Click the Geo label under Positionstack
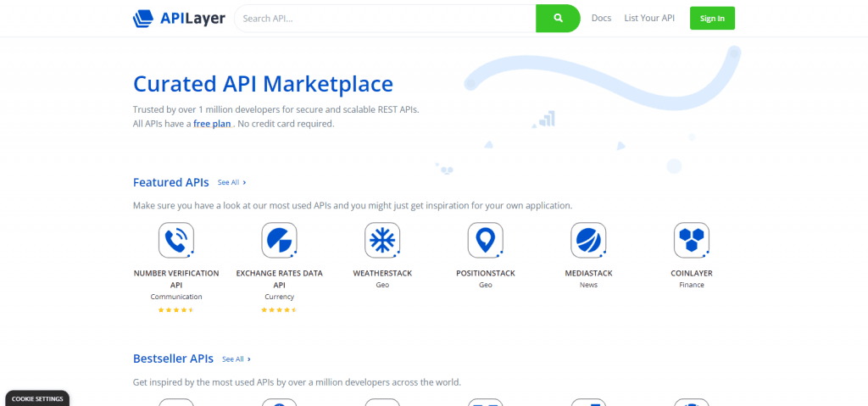This screenshot has height=406, width=868. pos(486,285)
